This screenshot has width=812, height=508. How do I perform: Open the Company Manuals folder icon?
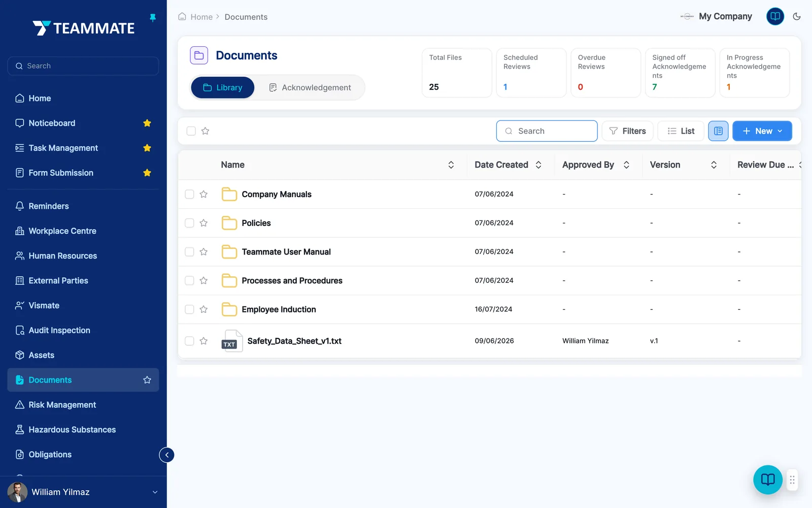[x=229, y=194]
